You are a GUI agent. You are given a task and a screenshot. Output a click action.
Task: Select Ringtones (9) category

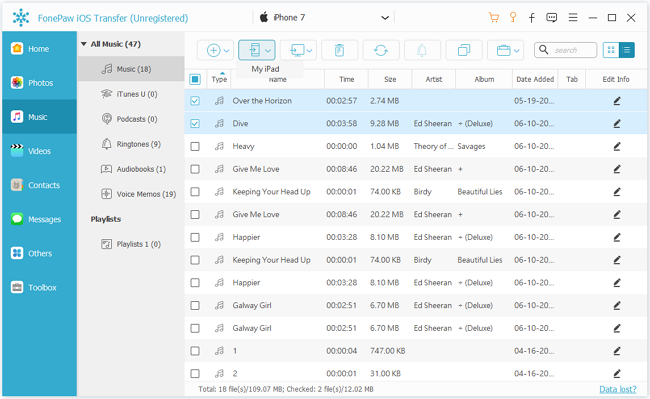click(131, 144)
